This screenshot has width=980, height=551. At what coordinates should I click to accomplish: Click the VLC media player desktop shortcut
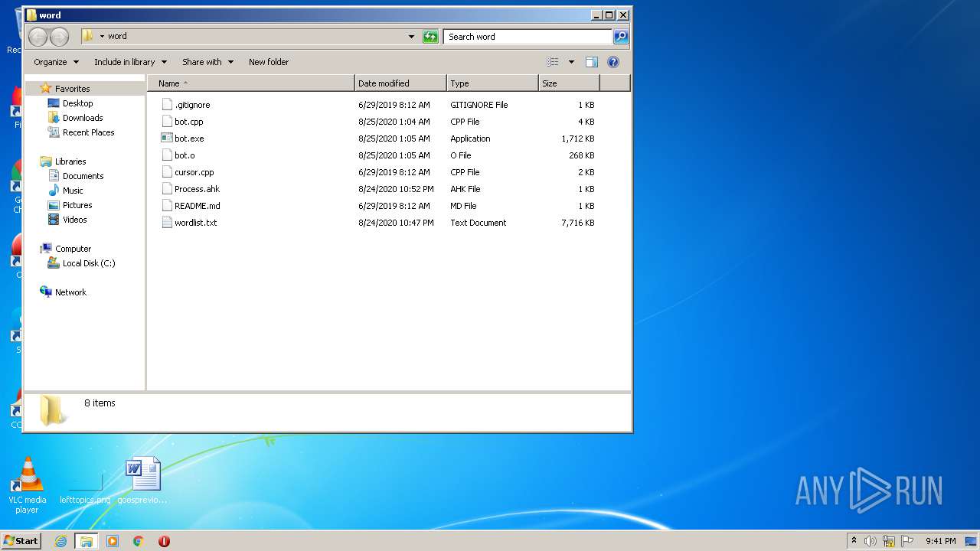pos(28,485)
